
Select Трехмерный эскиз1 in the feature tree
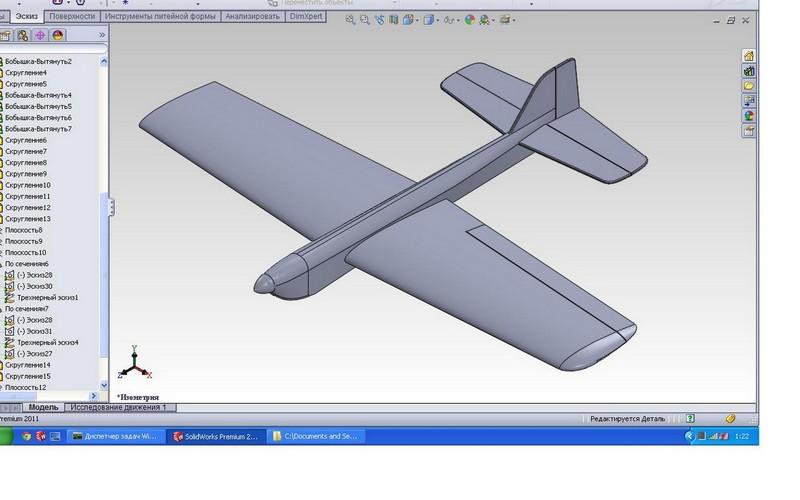click(x=47, y=297)
